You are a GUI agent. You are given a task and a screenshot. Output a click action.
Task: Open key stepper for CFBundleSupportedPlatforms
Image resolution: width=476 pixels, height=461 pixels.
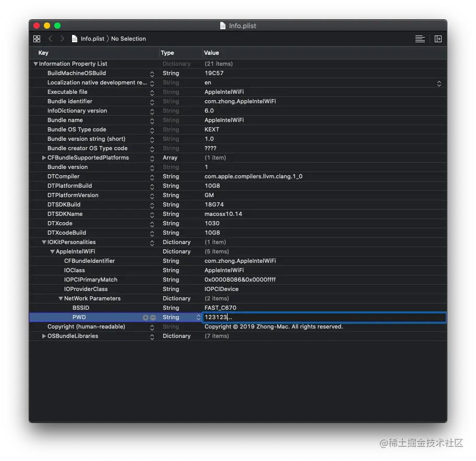[152, 159]
